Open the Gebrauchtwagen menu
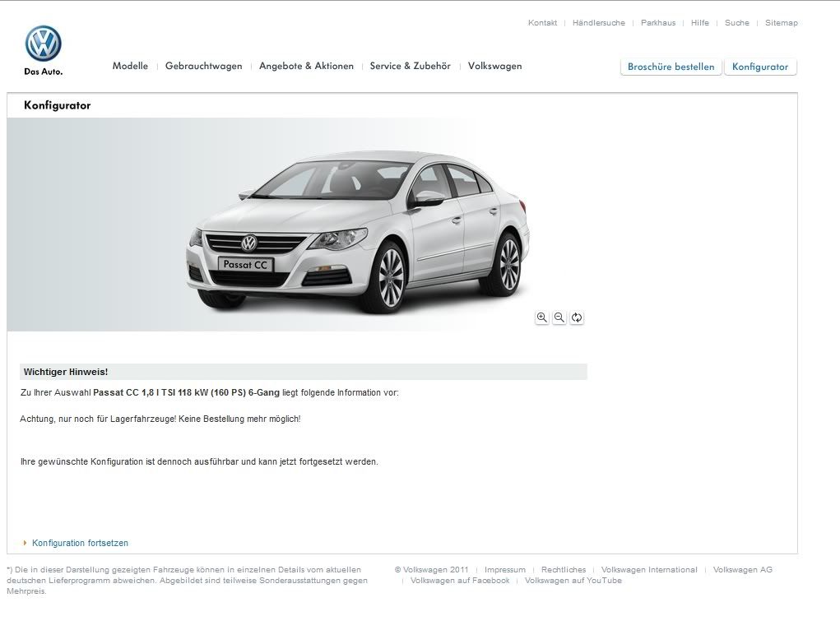Viewport: 840px width, 630px height. click(203, 66)
